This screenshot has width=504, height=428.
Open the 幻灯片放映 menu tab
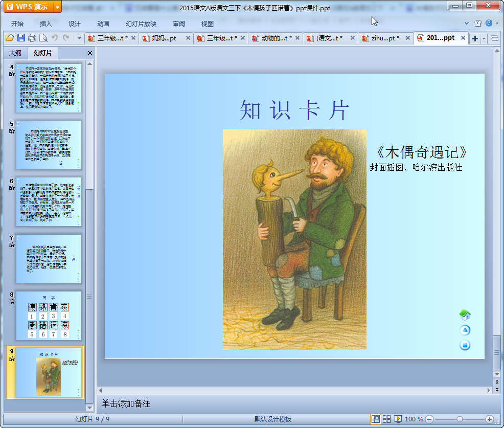click(141, 24)
